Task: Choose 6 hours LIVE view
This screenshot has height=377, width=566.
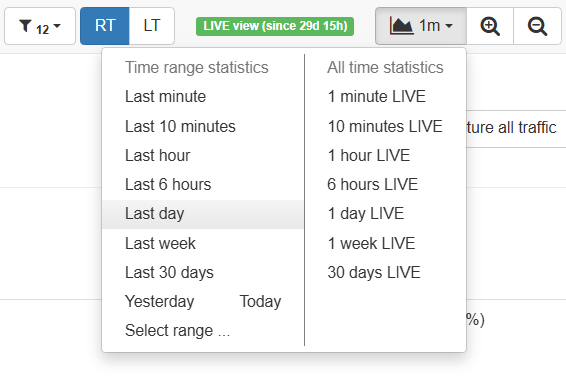Action: coord(373,185)
